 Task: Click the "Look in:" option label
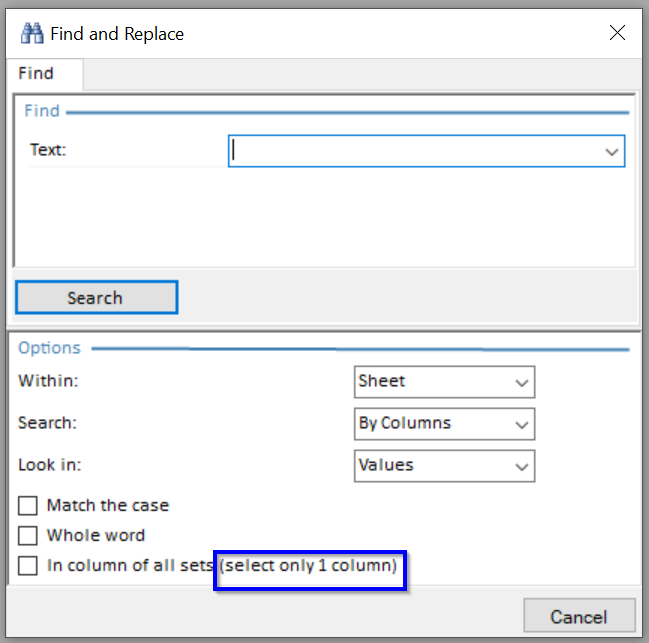[x=50, y=465]
